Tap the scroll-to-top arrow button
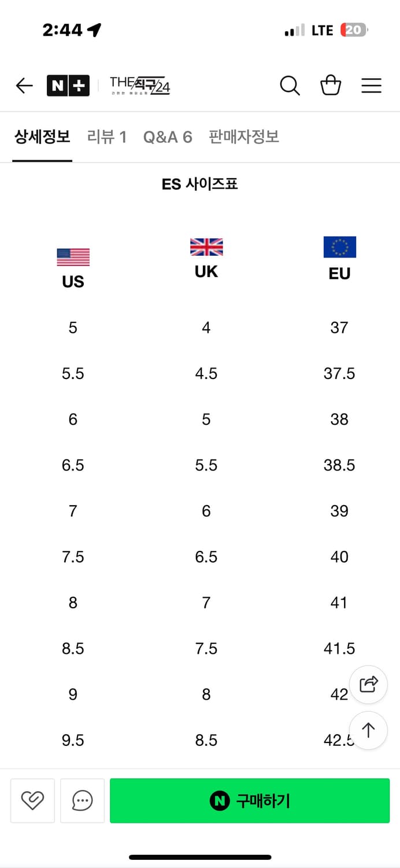The image size is (400, 868). click(368, 730)
